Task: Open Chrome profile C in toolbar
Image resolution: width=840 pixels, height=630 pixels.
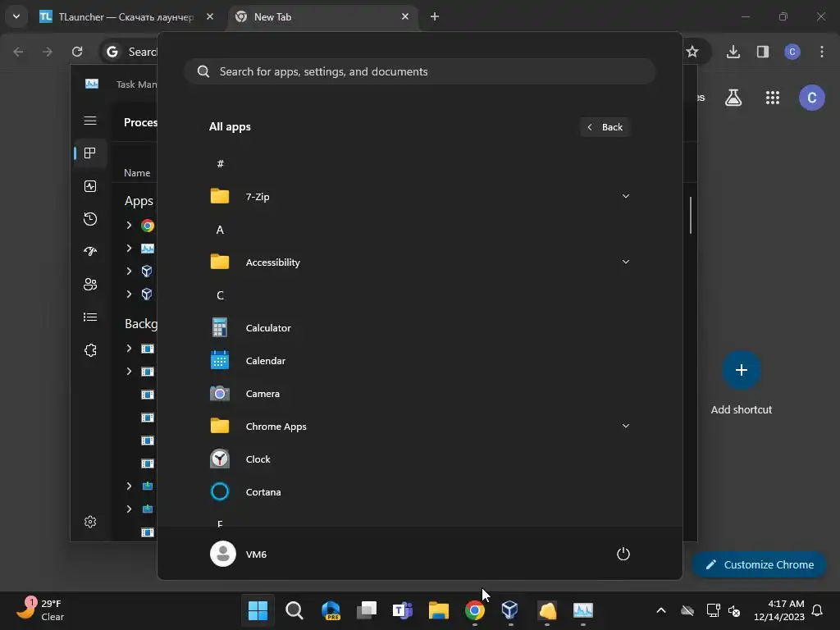Action: coord(792,52)
